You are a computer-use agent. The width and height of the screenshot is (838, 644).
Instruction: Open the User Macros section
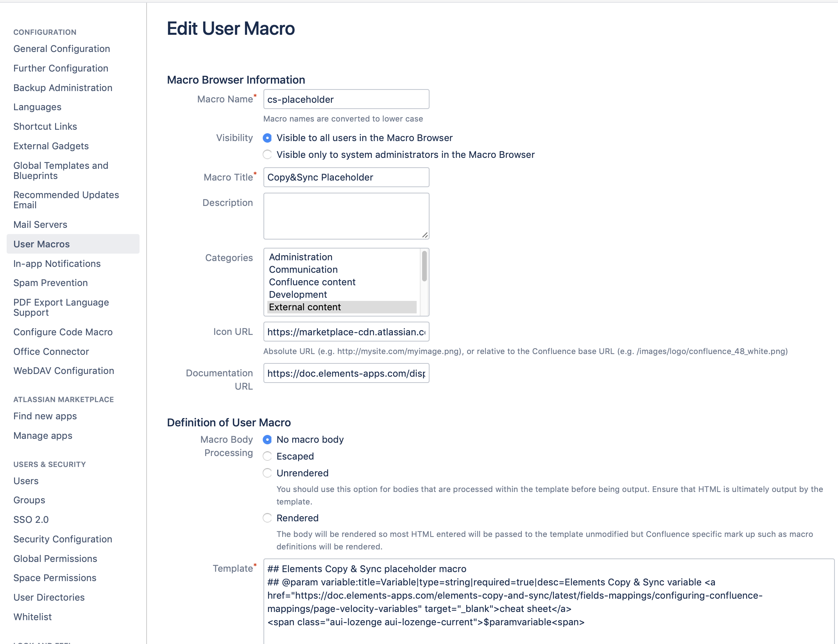[41, 244]
